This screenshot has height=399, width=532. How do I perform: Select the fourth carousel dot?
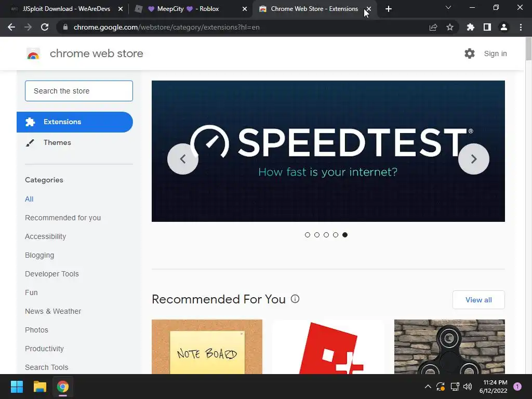[336, 235]
